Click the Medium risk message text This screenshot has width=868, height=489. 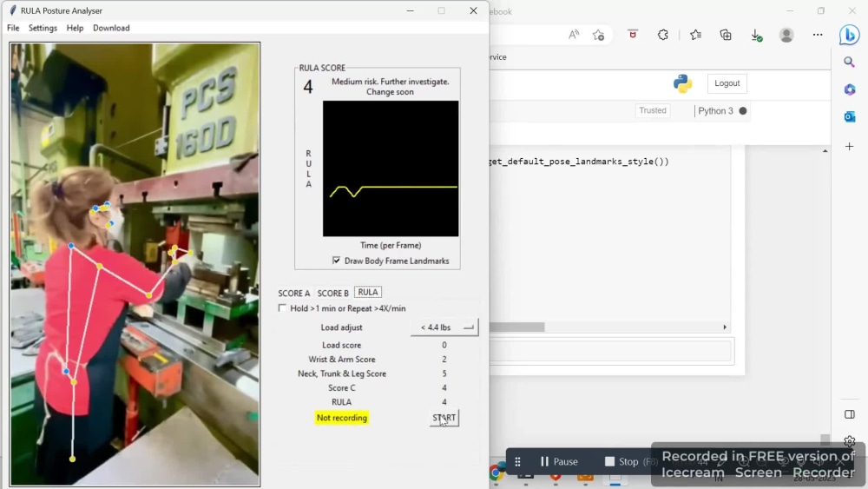[391, 86]
